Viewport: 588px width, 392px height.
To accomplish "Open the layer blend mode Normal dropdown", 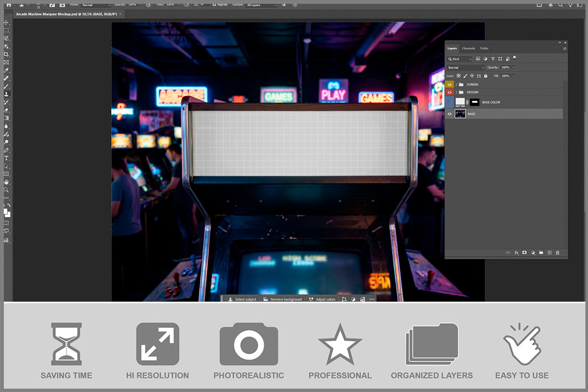I will [x=465, y=68].
